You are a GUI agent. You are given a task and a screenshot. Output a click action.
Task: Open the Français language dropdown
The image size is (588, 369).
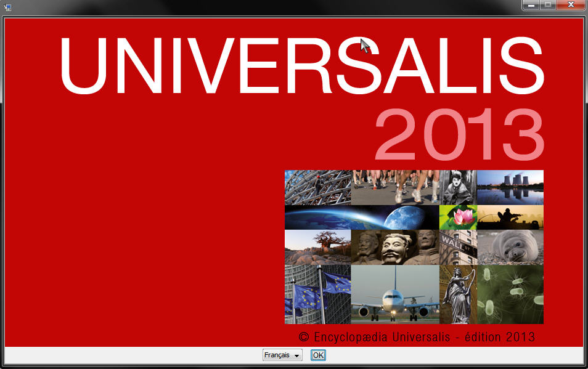pyautogui.click(x=282, y=355)
